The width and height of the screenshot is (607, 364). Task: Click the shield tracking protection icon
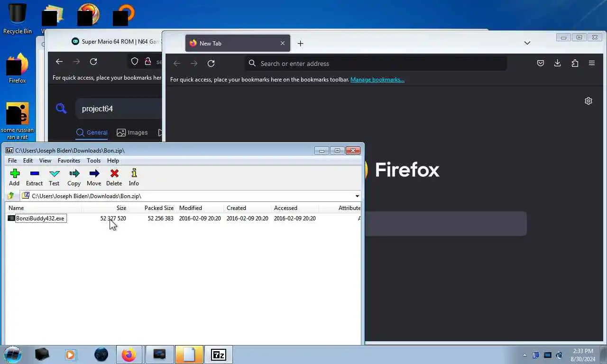pyautogui.click(x=135, y=62)
